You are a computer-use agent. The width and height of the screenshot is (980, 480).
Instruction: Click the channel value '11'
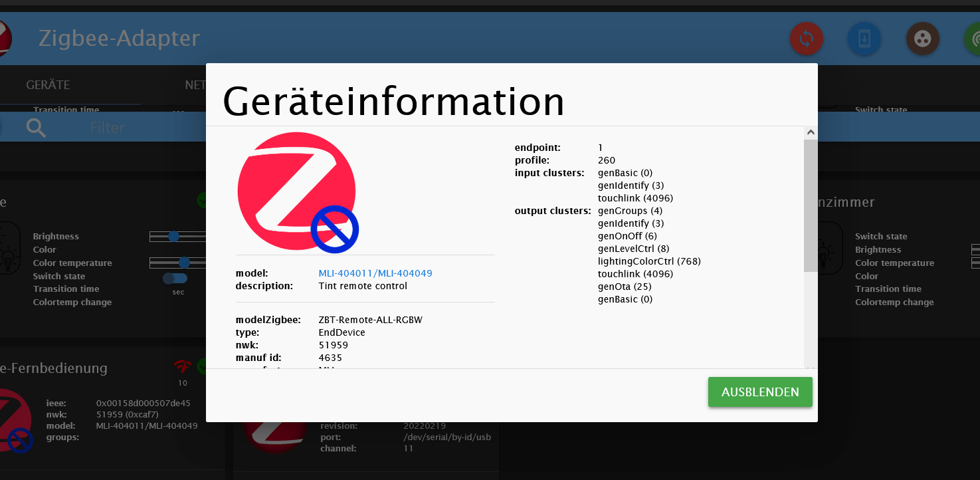409,449
